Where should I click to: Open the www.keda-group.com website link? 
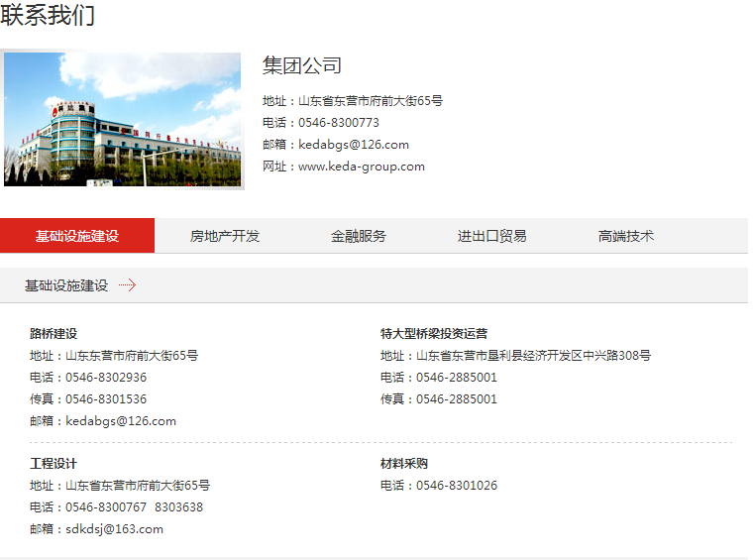pos(361,167)
